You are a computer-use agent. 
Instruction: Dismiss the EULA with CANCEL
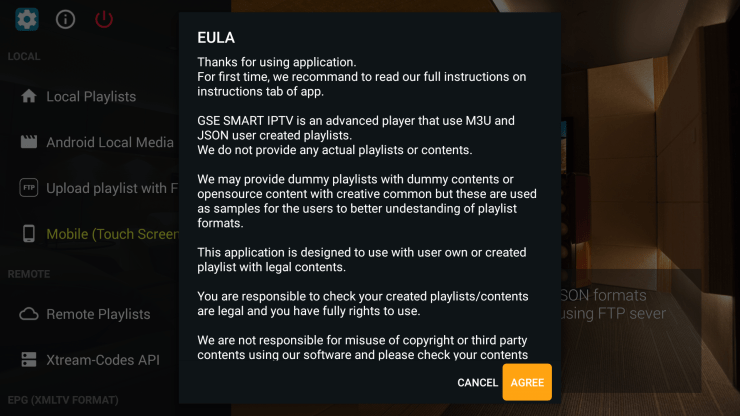477,383
